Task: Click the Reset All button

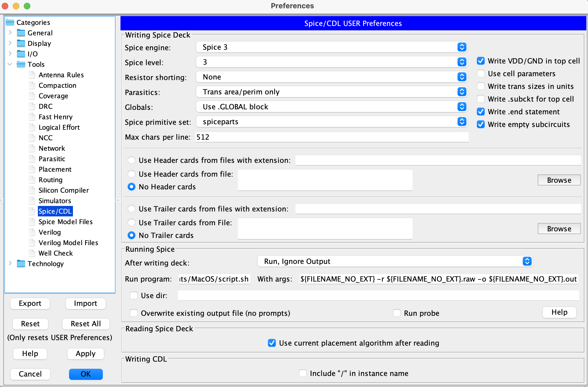Action: (x=86, y=324)
